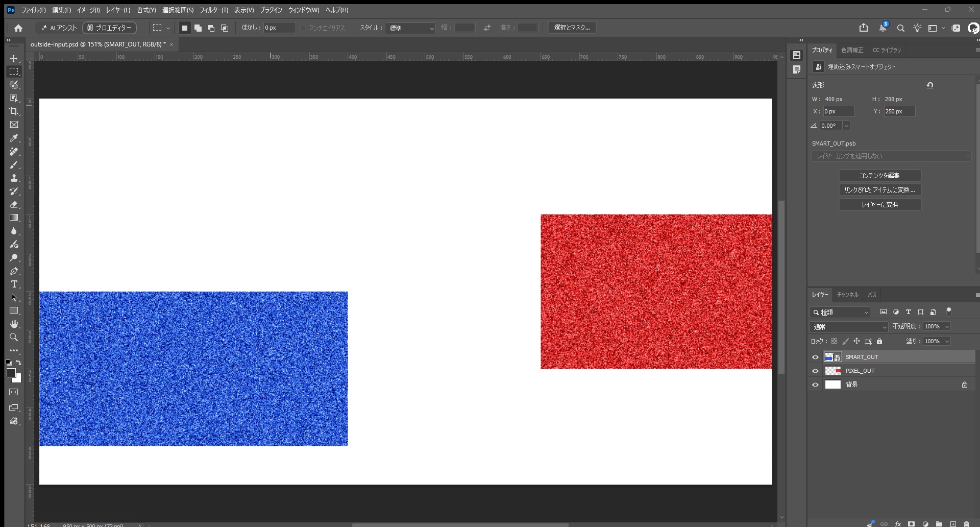Switch to the 色調補正 tab
This screenshot has width=980, height=527.
click(852, 50)
